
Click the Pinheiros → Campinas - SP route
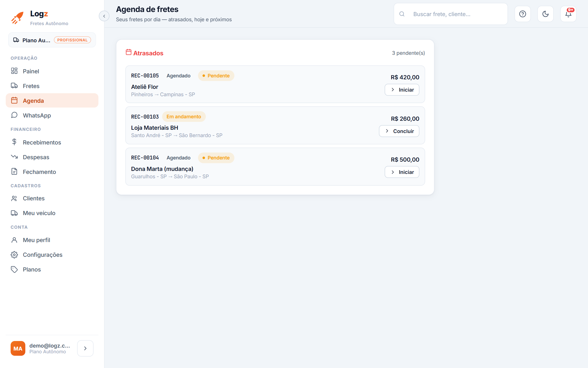(163, 94)
